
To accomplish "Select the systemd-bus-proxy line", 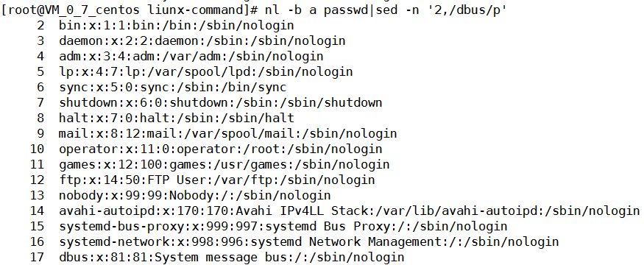I will tap(283, 227).
